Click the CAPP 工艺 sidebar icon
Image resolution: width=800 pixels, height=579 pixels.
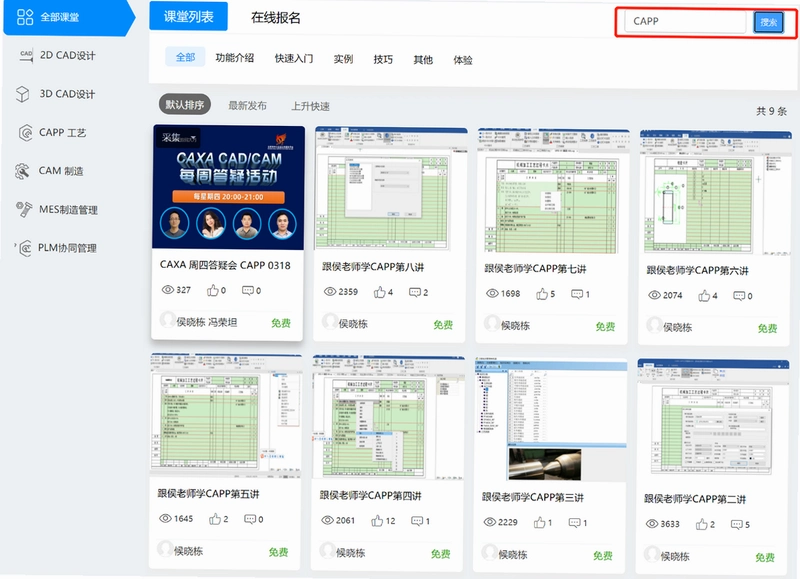(x=25, y=133)
